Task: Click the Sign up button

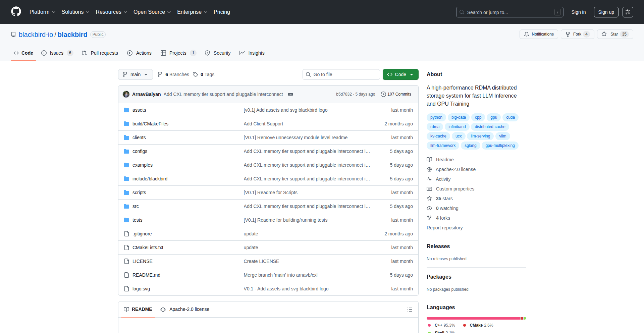Action: coord(606,12)
